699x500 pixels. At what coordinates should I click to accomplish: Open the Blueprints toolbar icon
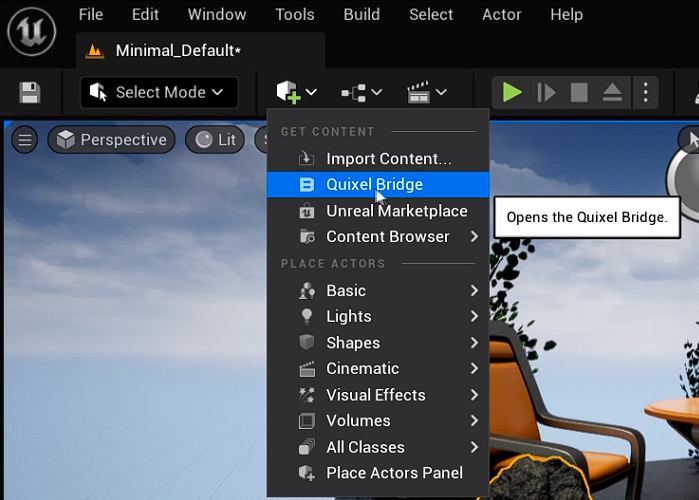354,93
